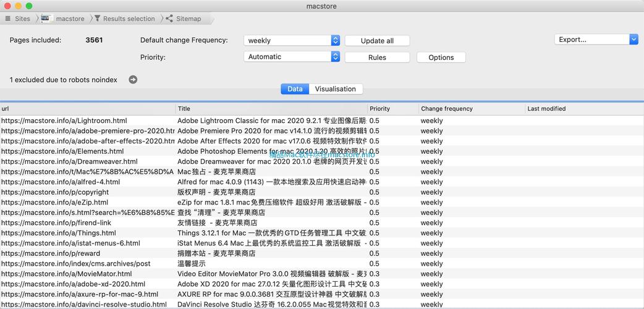This screenshot has height=309, width=644.
Task: Switch to the Data tab
Action: 295,89
